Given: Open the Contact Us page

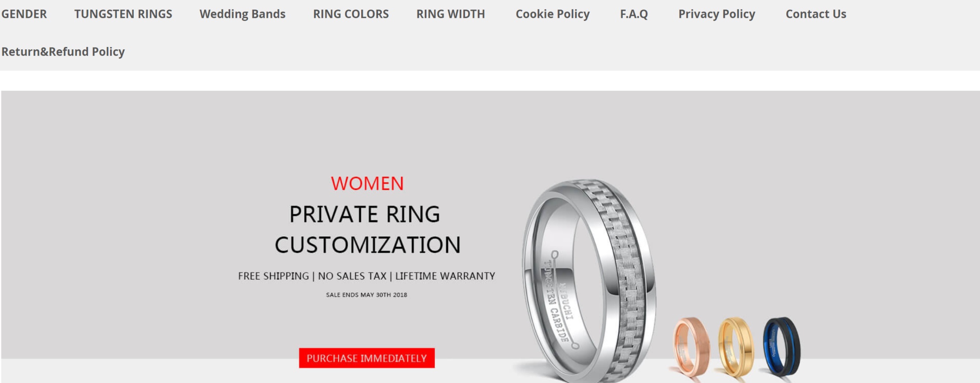Looking at the screenshot, I should click(x=816, y=14).
